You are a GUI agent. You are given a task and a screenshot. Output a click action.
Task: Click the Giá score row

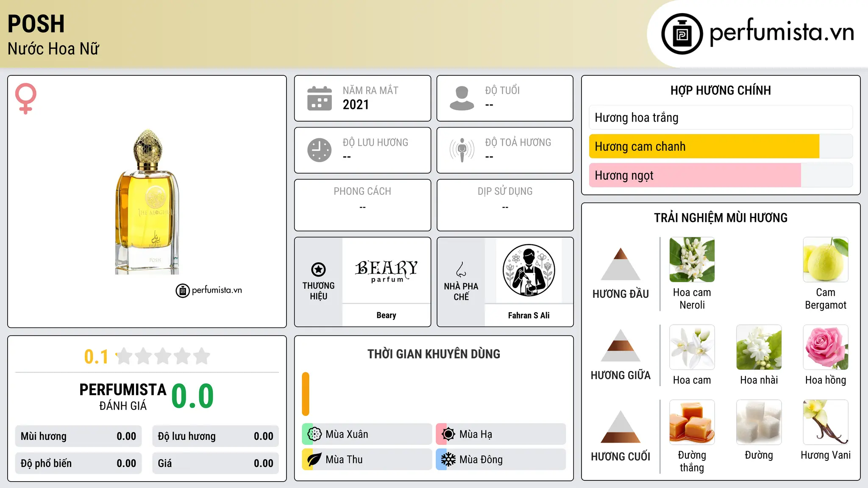(216, 463)
